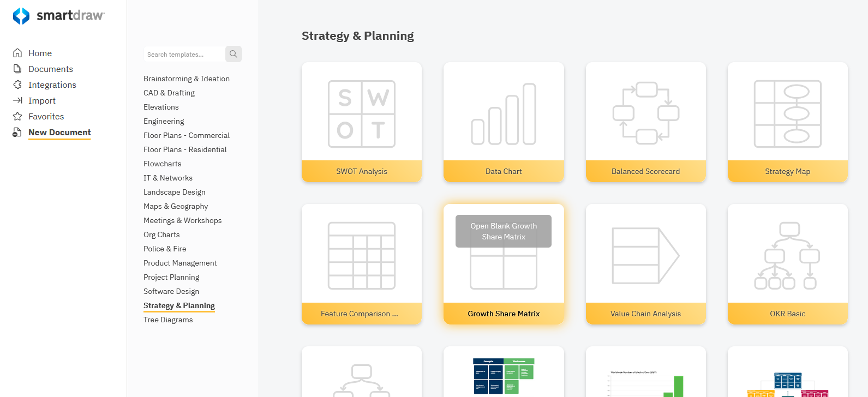Click the New Document icon
Screen dimensions: 868x397
pyautogui.click(x=17, y=133)
